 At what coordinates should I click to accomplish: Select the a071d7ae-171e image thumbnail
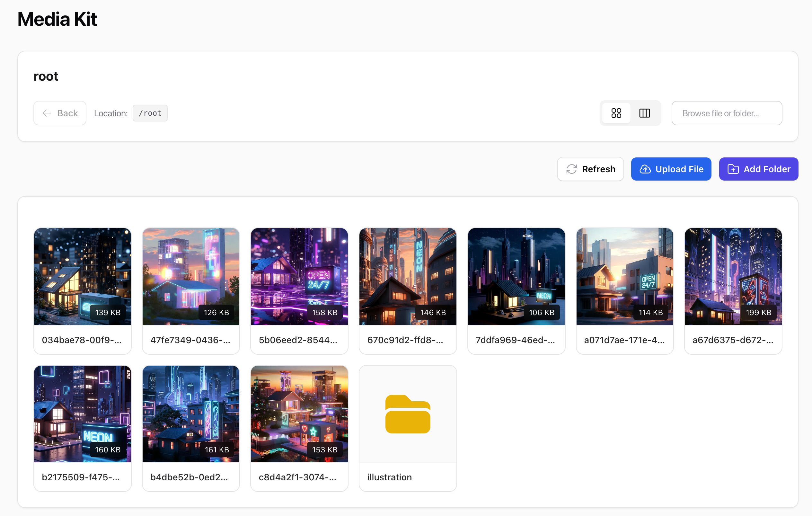(624, 276)
